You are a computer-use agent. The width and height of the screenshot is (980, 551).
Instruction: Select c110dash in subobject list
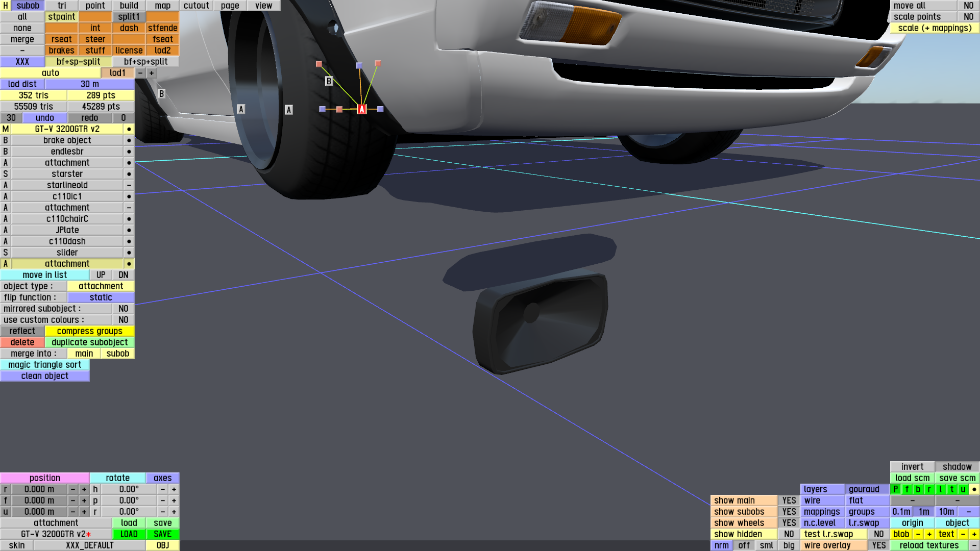67,241
